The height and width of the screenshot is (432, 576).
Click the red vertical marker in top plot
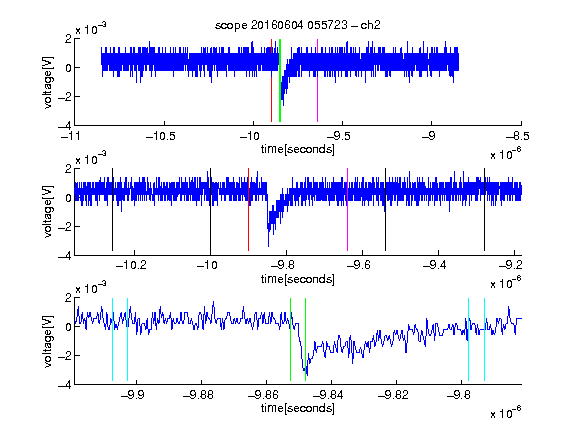point(271,80)
